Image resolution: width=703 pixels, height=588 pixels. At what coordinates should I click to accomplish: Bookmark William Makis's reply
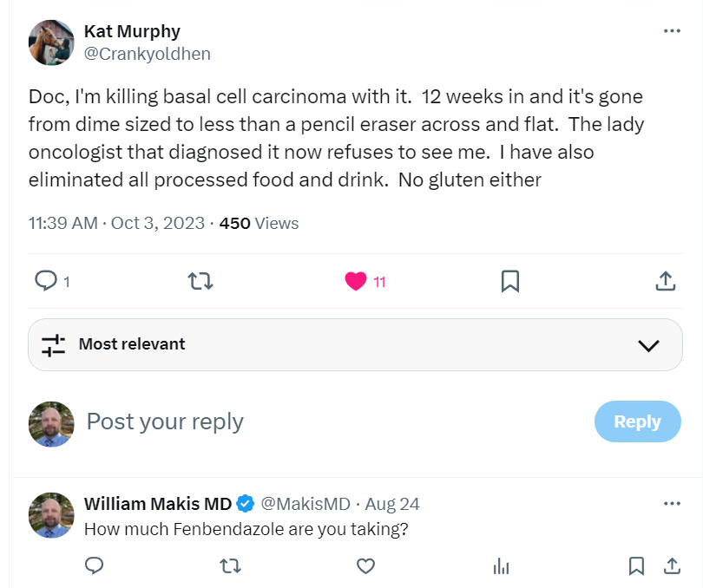[636, 566]
